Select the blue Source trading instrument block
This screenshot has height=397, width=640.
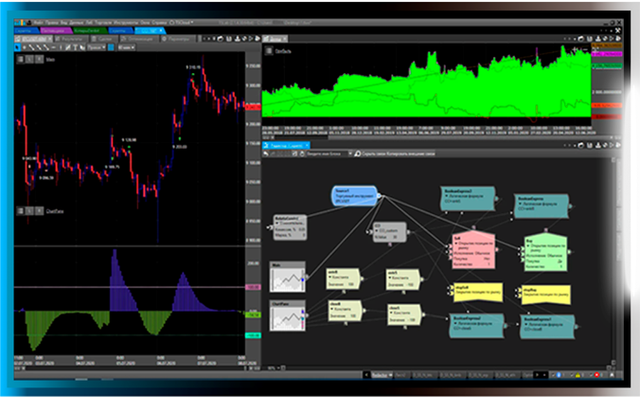tap(354, 196)
